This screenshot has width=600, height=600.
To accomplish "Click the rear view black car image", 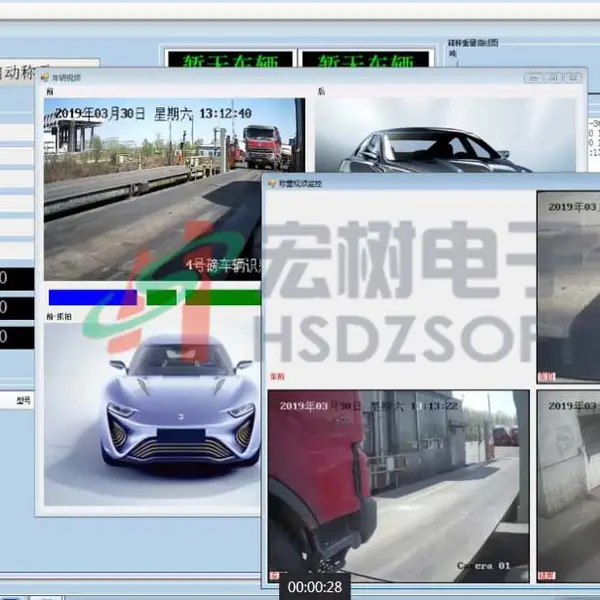I will click(445, 135).
